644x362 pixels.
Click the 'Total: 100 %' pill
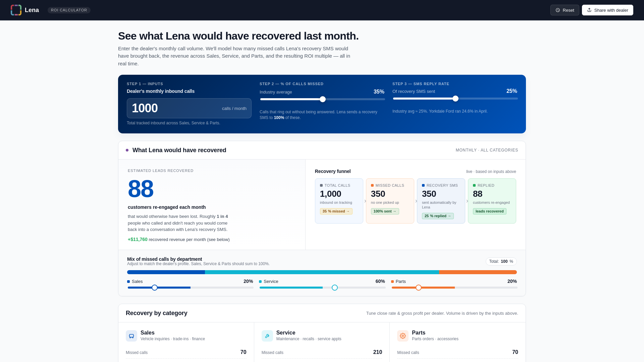point(501,261)
